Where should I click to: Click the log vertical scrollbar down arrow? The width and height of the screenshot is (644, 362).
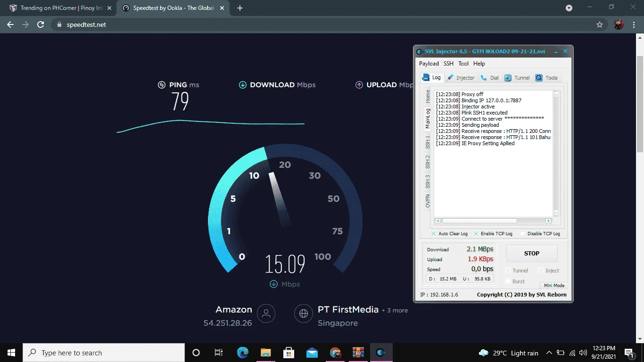(x=556, y=213)
